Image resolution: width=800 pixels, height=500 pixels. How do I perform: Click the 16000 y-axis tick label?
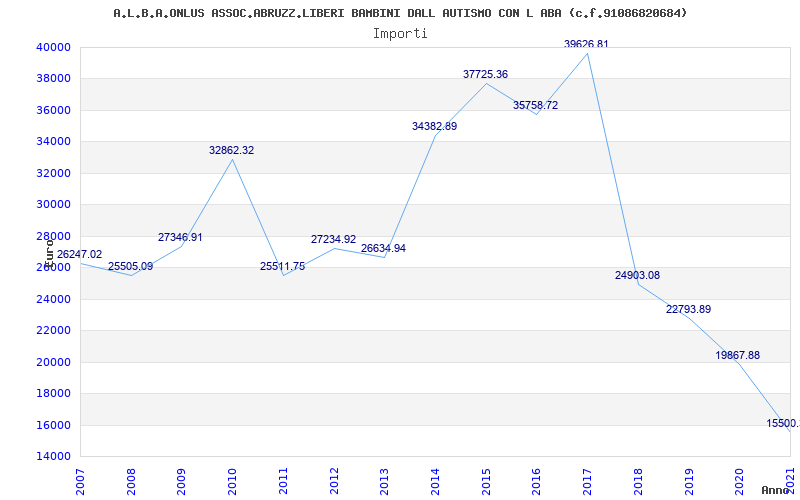coord(53,425)
